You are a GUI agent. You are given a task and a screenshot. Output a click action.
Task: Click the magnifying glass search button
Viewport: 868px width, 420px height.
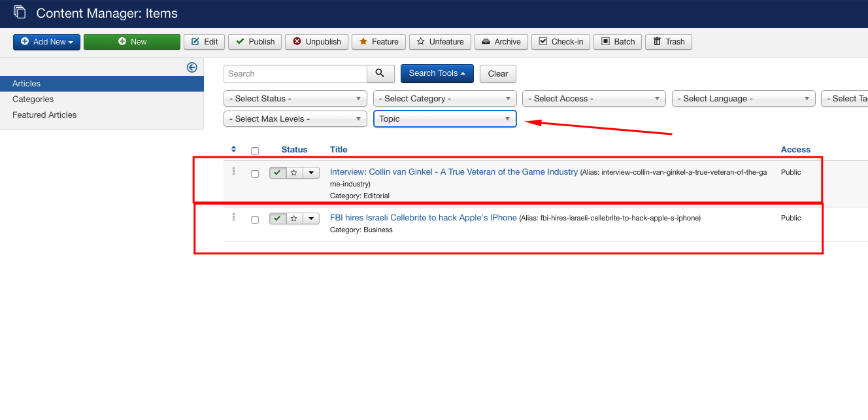coord(380,73)
